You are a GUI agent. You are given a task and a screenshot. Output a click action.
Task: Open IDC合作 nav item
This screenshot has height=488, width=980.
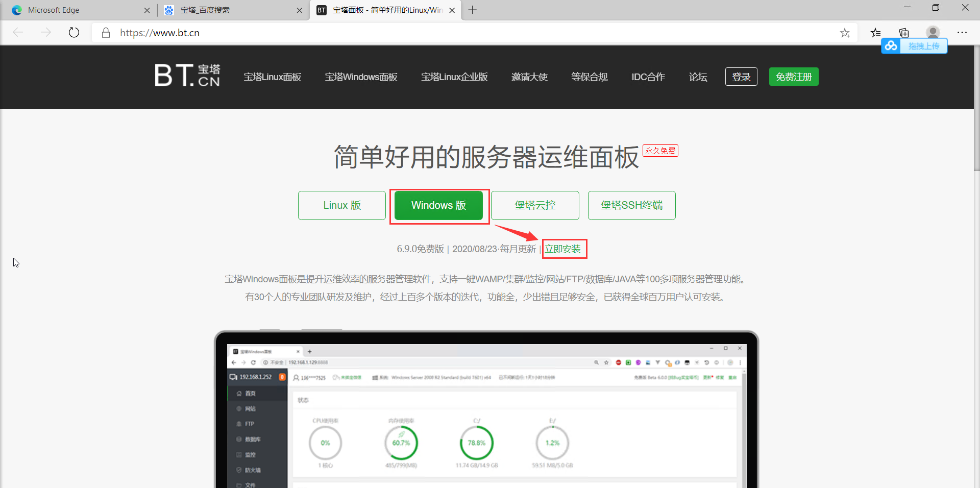pos(648,77)
